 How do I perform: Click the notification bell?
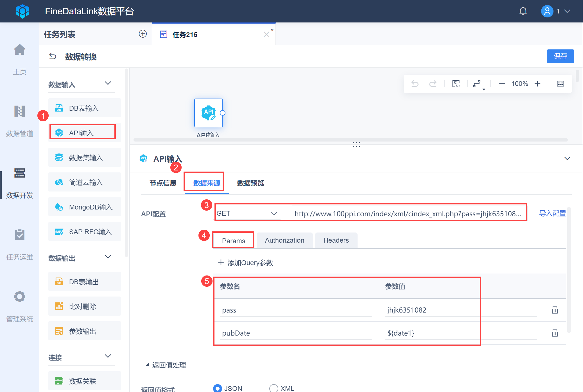tap(523, 11)
